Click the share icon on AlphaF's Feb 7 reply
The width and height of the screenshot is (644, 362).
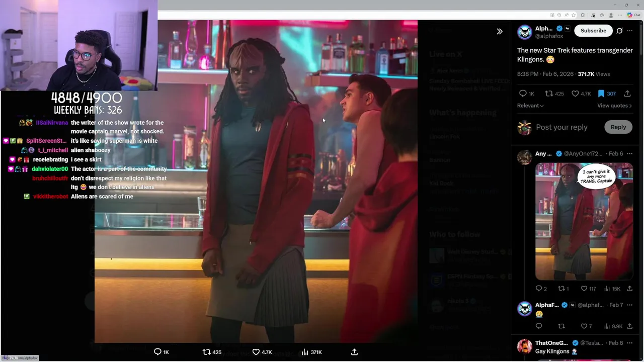(x=629, y=326)
